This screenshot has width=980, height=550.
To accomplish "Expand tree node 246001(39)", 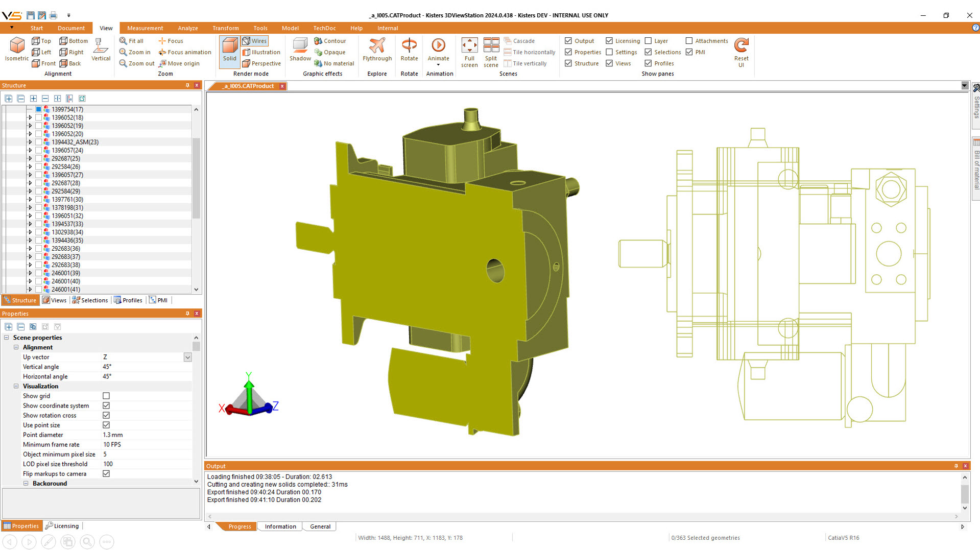I will pos(30,273).
